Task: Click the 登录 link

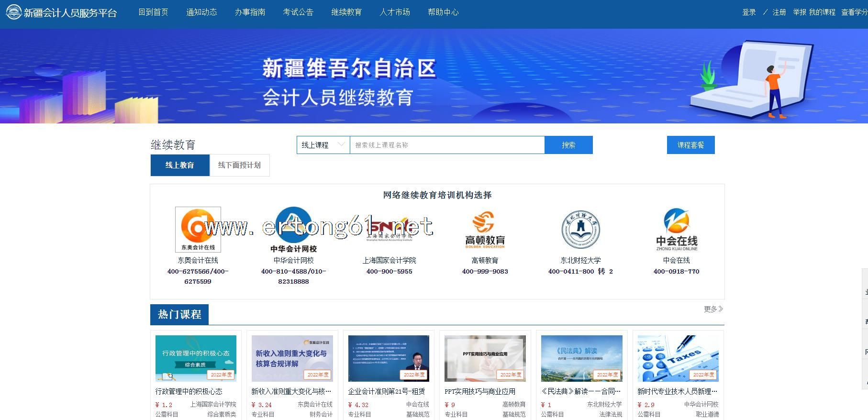Action: 749,12
